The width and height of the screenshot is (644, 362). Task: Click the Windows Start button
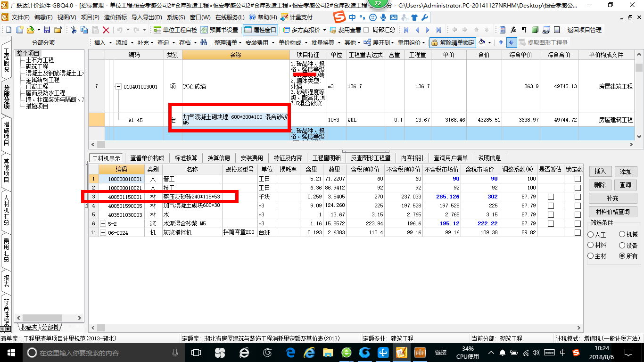tap(11, 352)
